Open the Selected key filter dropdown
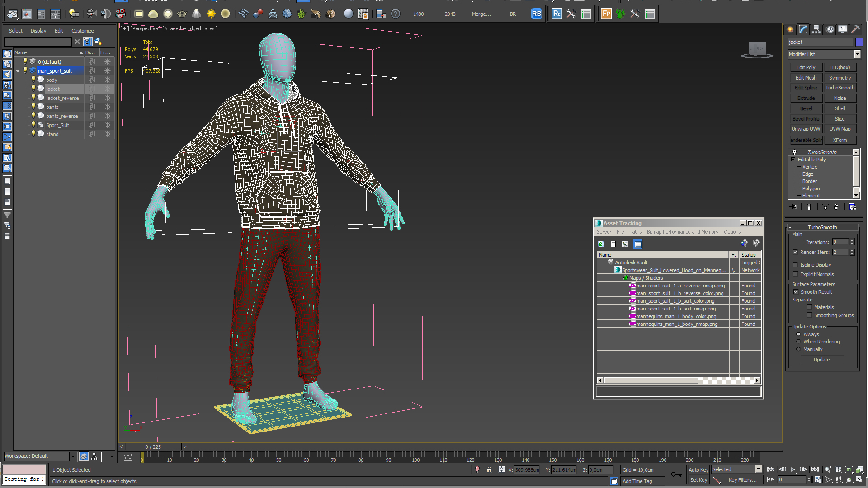868x488 pixels. [759, 469]
